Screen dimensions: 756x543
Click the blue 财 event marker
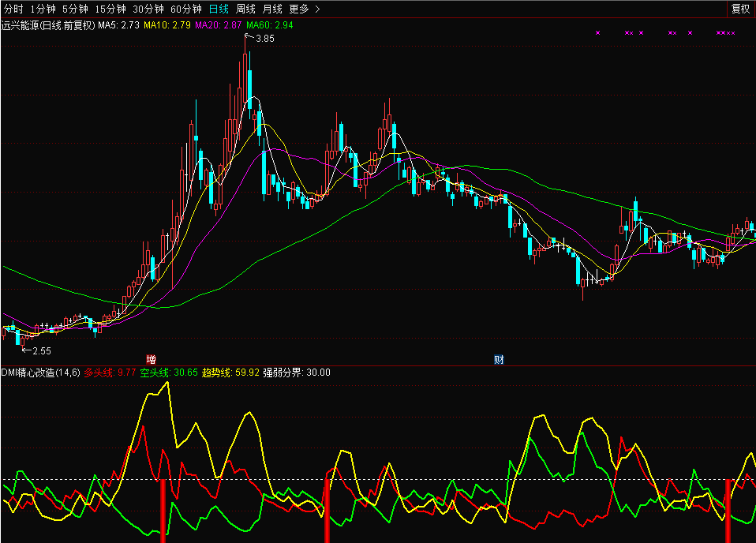click(x=499, y=359)
